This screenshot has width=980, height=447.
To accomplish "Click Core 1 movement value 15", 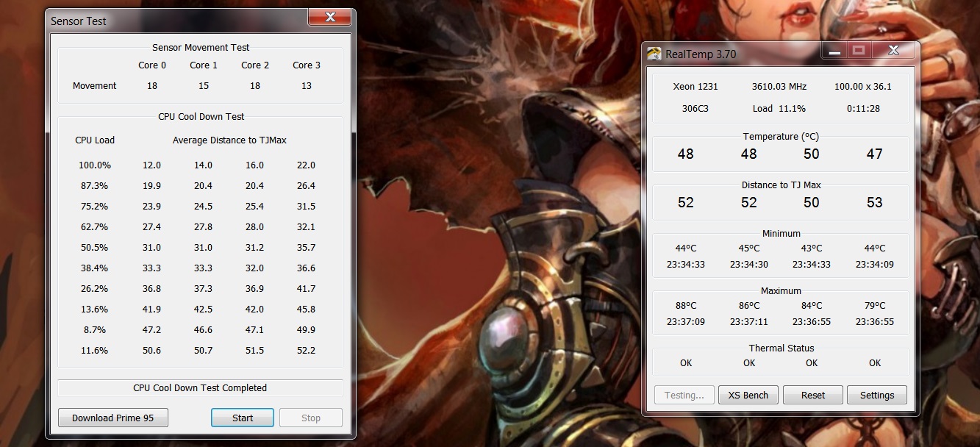I will pyautogui.click(x=204, y=85).
